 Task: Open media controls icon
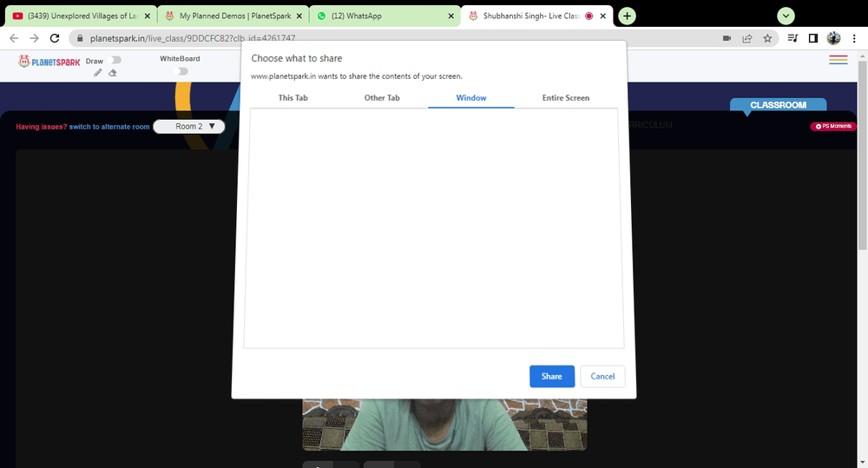pos(792,38)
